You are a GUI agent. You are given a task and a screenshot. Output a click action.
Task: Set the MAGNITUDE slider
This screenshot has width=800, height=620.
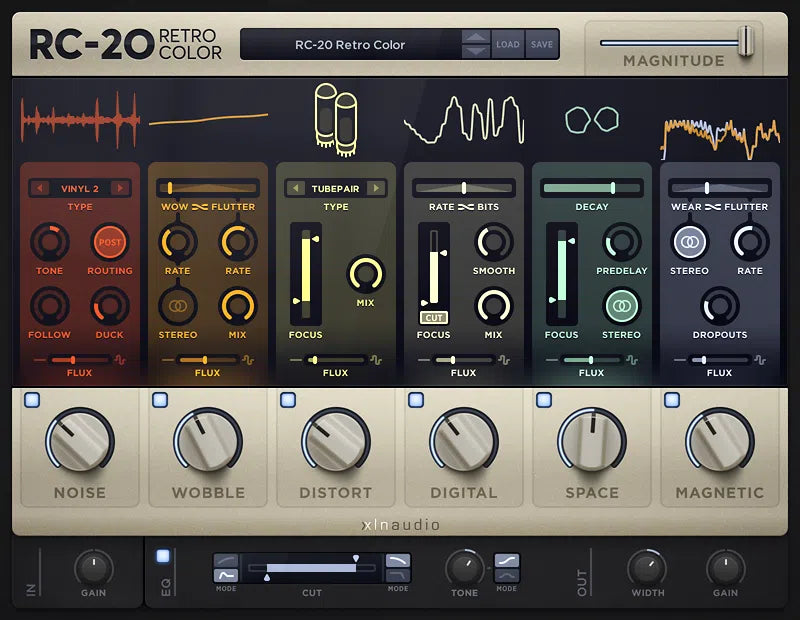(x=745, y=39)
